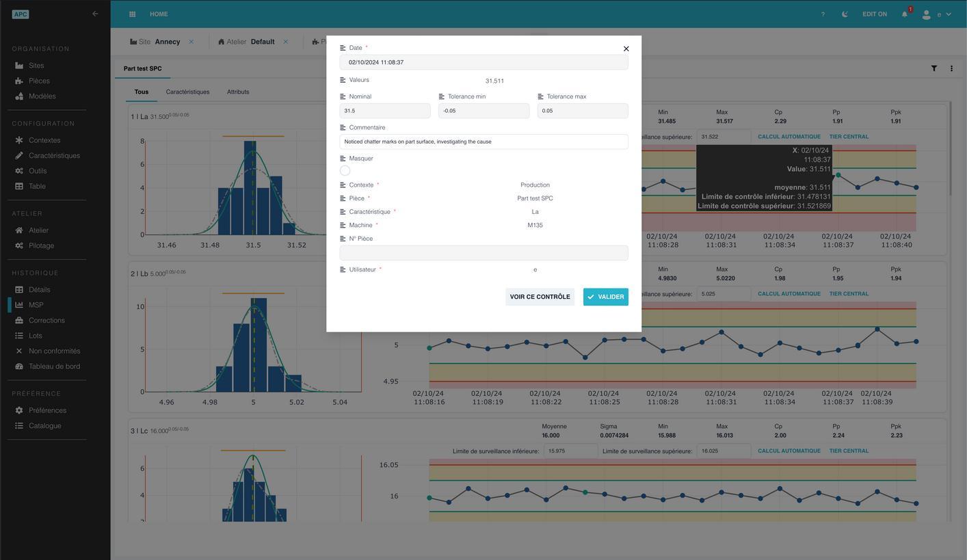The image size is (967, 560).
Task: Remove the Annecy site filter
Action: point(191,42)
